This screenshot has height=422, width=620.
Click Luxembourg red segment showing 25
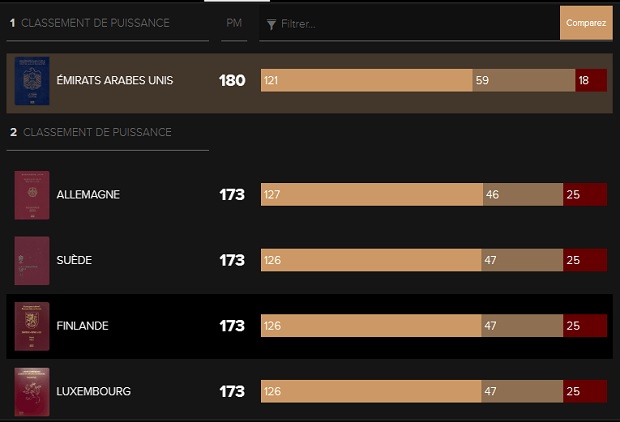585,392
